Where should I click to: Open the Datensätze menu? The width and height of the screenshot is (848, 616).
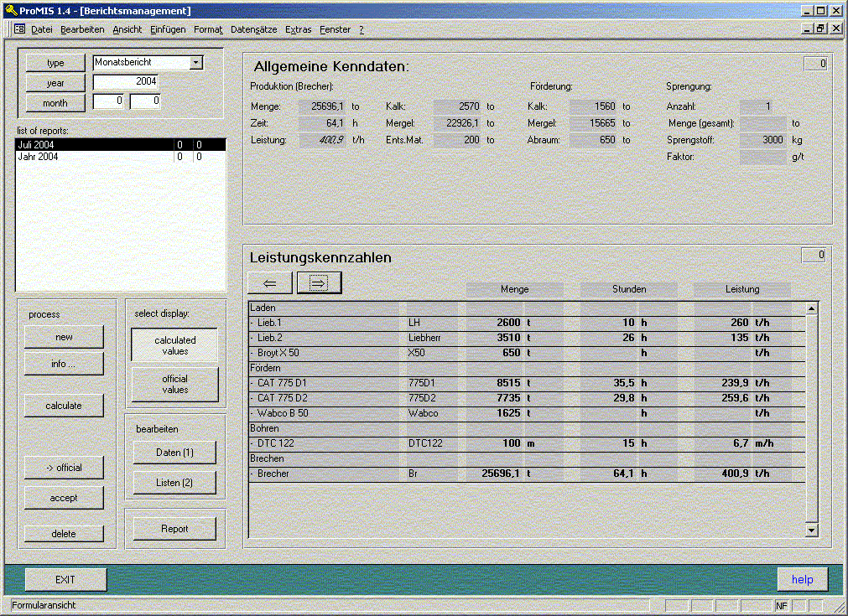(254, 29)
